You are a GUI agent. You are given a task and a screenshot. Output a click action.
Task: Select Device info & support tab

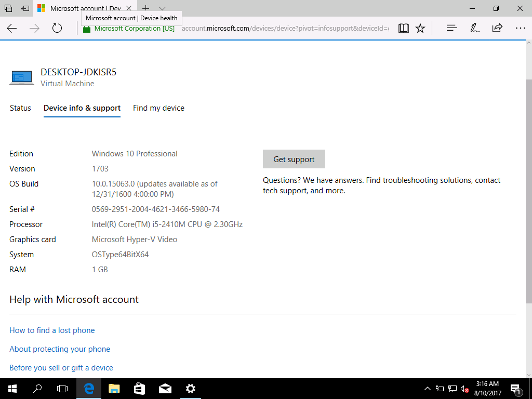coord(82,108)
